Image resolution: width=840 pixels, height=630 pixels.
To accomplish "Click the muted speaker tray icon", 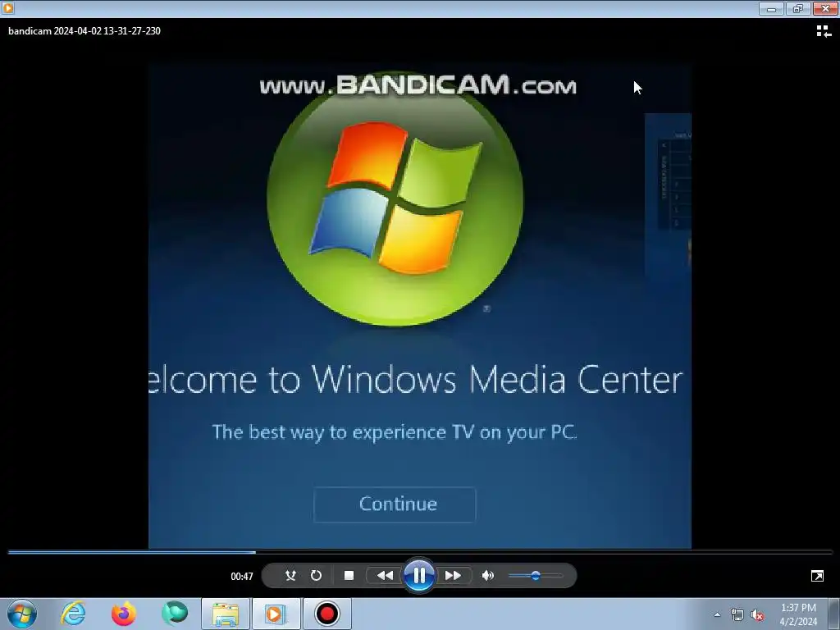I will pos(757,615).
